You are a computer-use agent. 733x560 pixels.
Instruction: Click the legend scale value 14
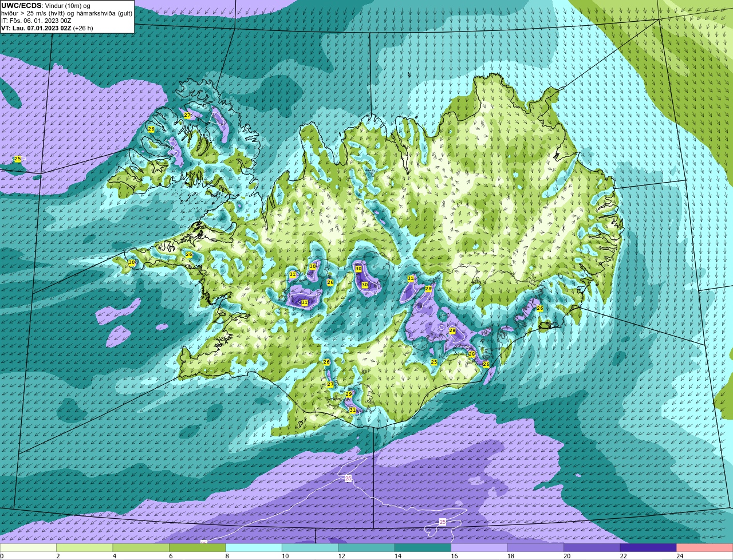pyautogui.click(x=398, y=556)
